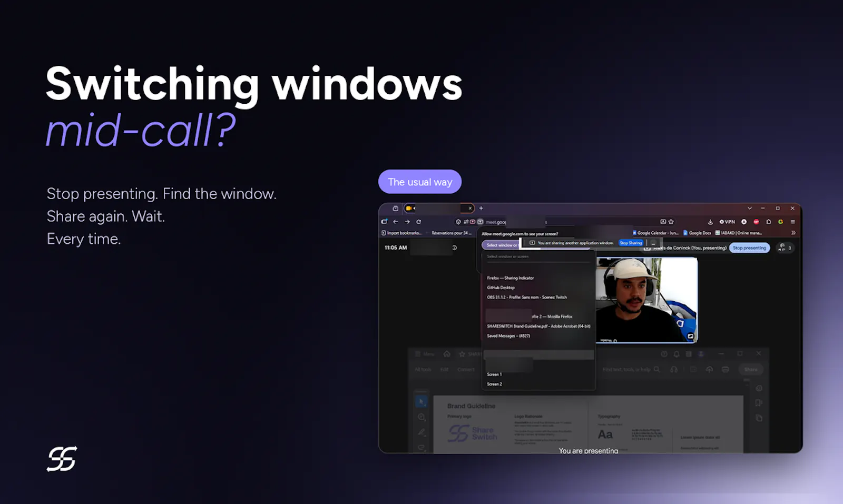Click the Acrobat cloud upload icon
The width and height of the screenshot is (843, 504).
[709, 369]
